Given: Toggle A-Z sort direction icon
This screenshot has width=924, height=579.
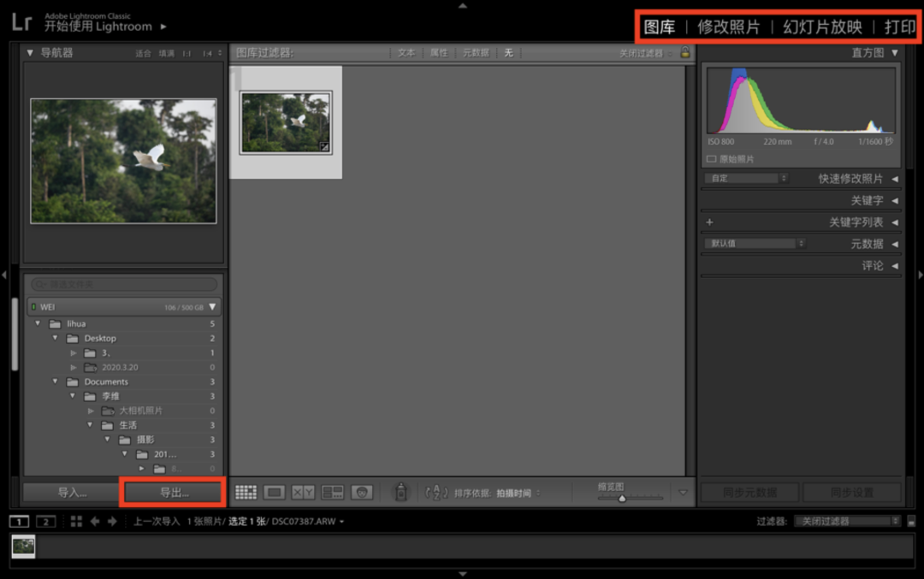Looking at the screenshot, I should pyautogui.click(x=435, y=493).
